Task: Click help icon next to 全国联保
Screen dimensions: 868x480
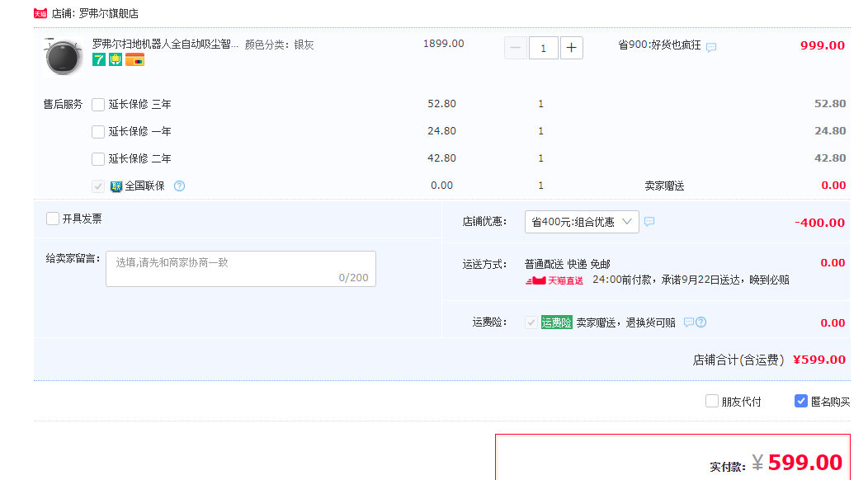Action: tap(179, 186)
